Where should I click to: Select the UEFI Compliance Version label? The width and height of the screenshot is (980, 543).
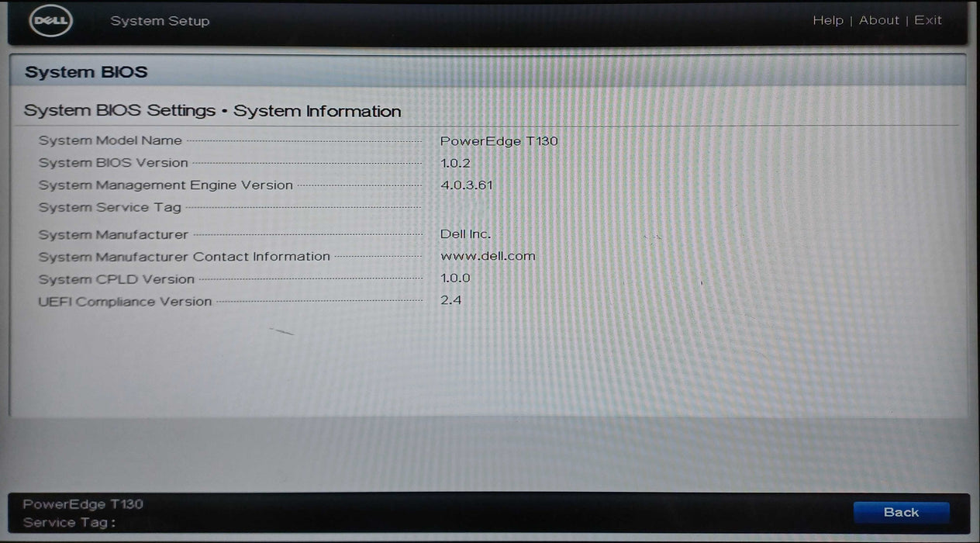tap(125, 302)
